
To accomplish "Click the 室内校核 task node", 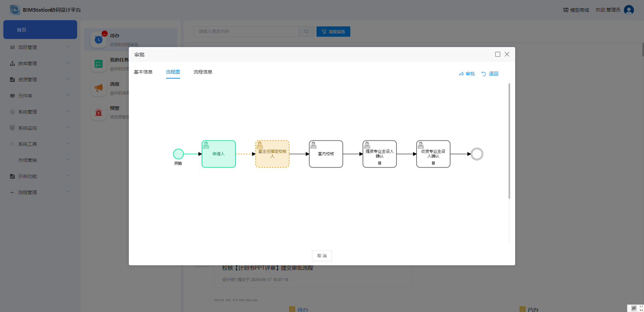I will coord(326,154).
